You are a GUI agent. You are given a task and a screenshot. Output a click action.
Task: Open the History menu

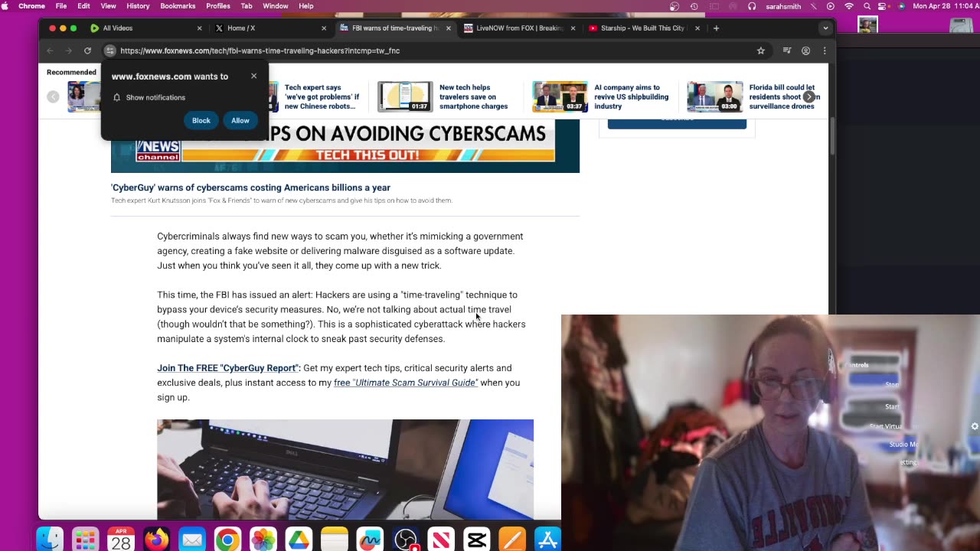tap(138, 6)
